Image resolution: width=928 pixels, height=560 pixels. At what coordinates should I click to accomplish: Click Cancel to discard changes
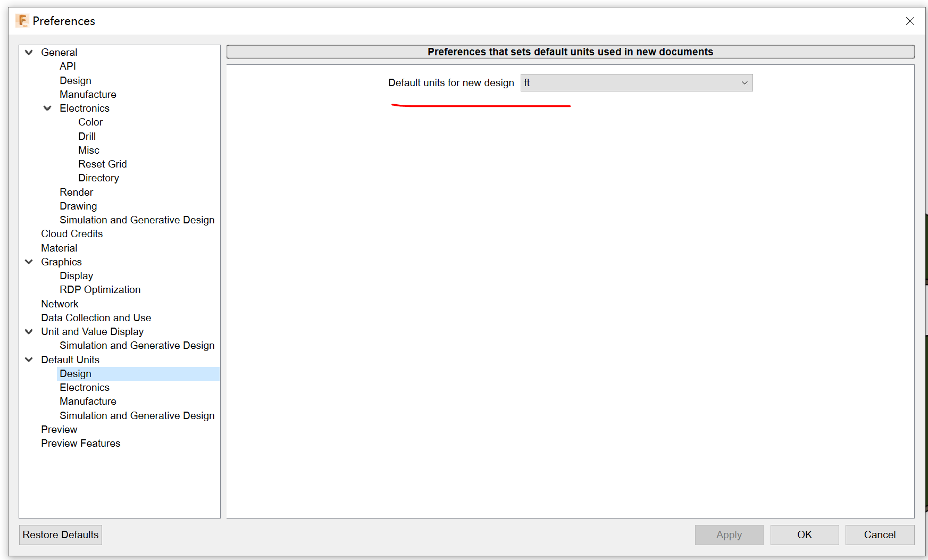pyautogui.click(x=880, y=534)
